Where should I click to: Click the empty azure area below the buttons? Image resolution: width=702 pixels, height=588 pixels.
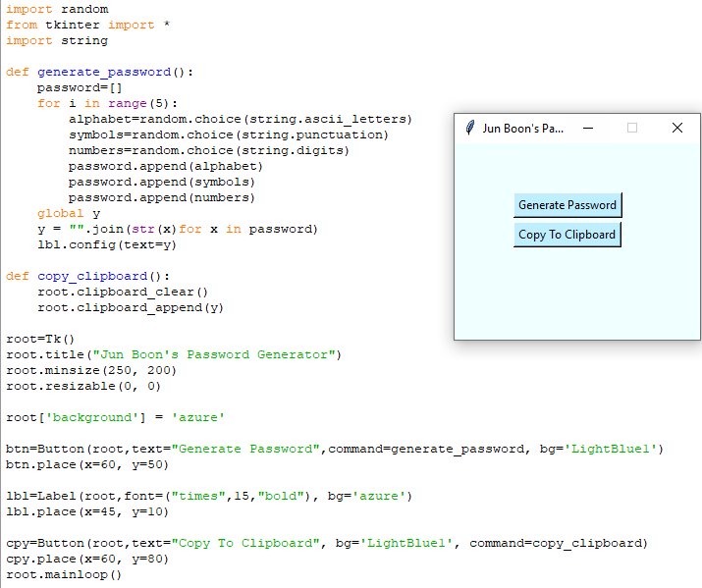click(x=577, y=294)
